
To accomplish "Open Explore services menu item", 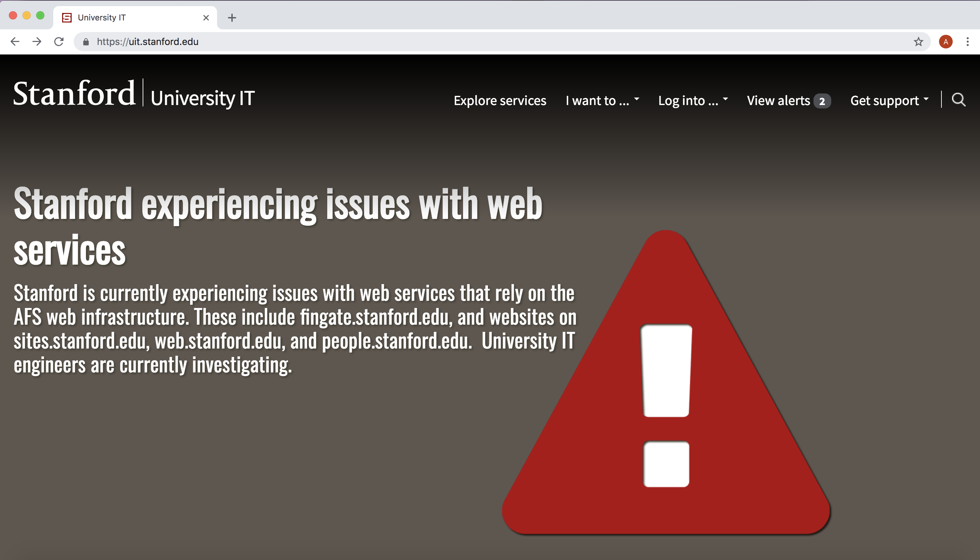I will [500, 100].
